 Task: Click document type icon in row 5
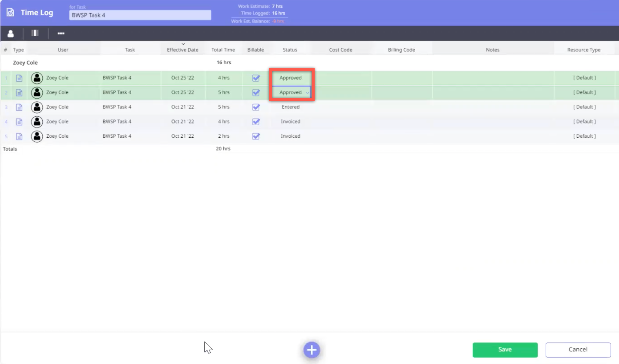coord(19,136)
